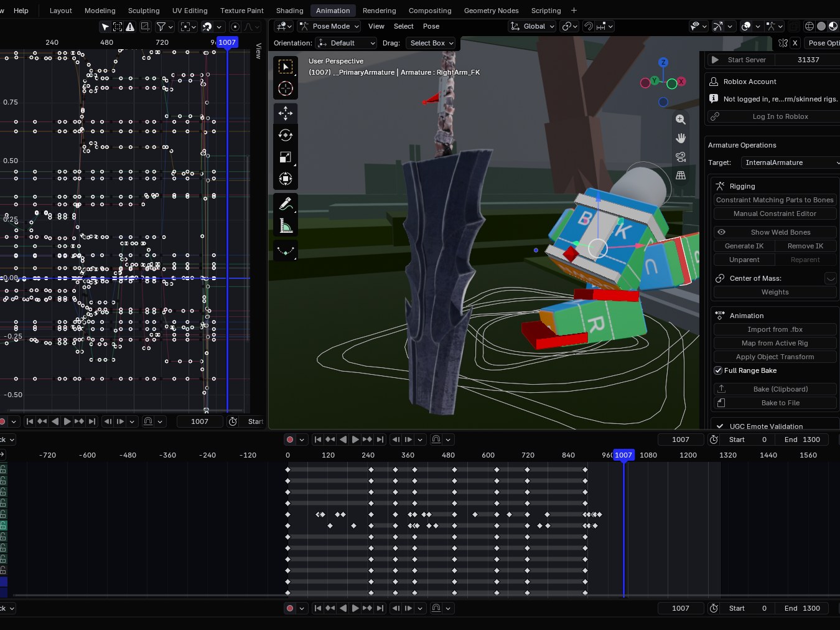
Task: Toggle viewport snapping magnet icon
Action: [589, 26]
